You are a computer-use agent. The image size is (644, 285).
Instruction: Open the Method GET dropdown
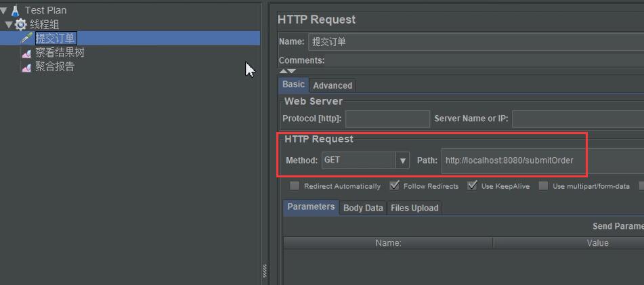403,160
